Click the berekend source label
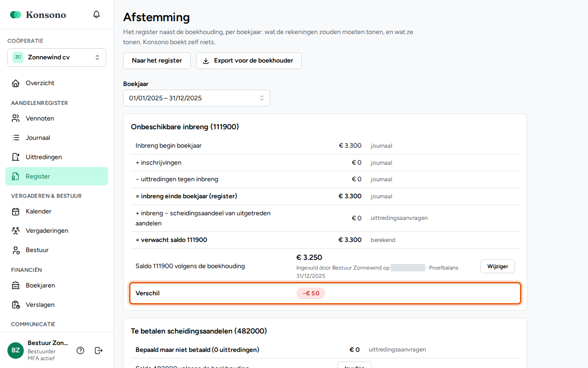This screenshot has width=588, height=368. (383, 240)
